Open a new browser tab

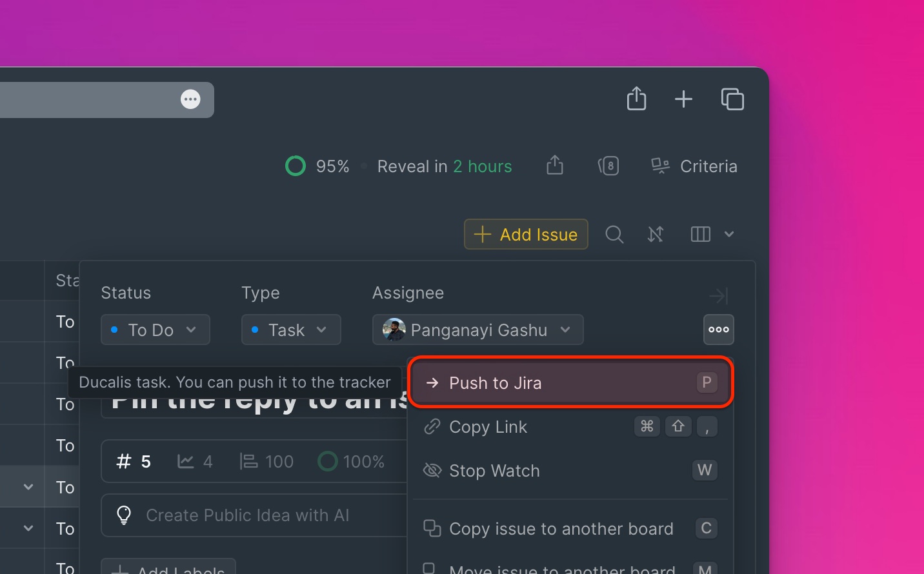[x=683, y=99]
